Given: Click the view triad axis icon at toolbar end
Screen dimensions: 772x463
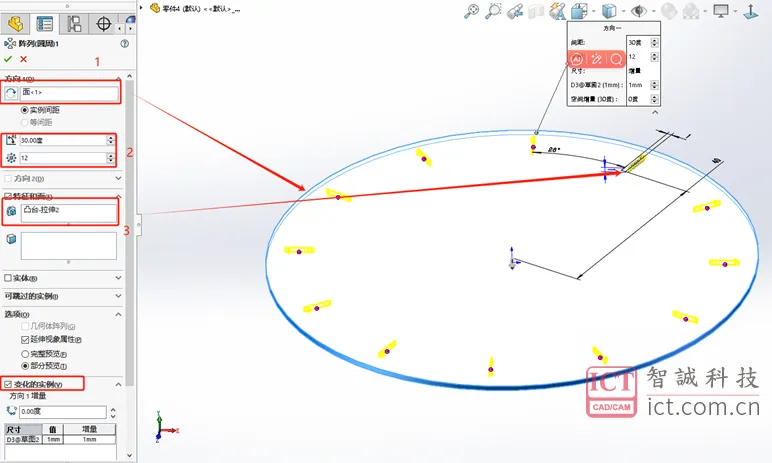Looking at the screenshot, I should coord(751,11).
